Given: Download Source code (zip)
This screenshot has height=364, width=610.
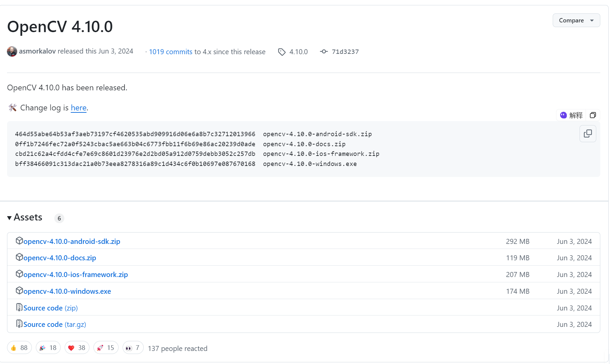Looking at the screenshot, I should click(51, 308).
